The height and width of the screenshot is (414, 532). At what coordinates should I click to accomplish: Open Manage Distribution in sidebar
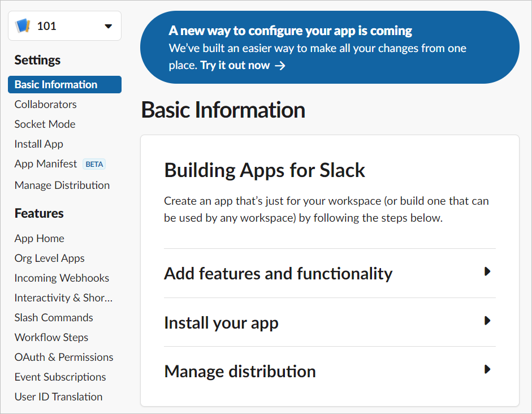62,185
